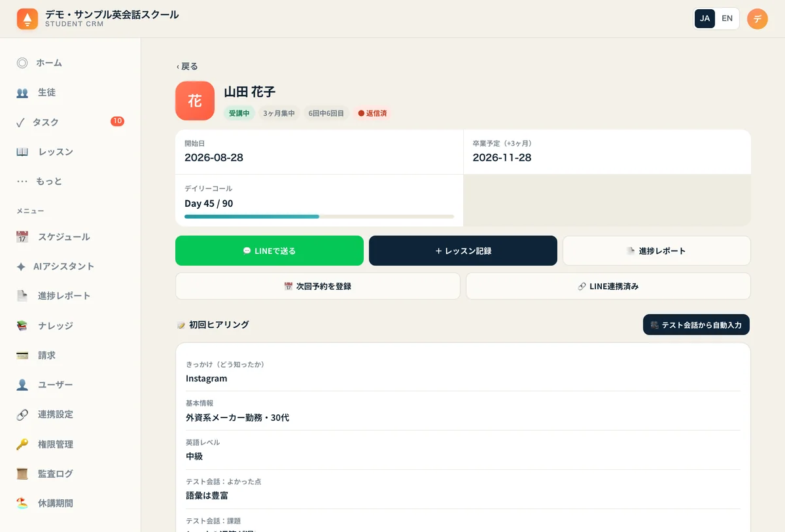This screenshot has width=785, height=532.
Task: Click calendar icon on 次回予約を登録
Action: (x=288, y=286)
